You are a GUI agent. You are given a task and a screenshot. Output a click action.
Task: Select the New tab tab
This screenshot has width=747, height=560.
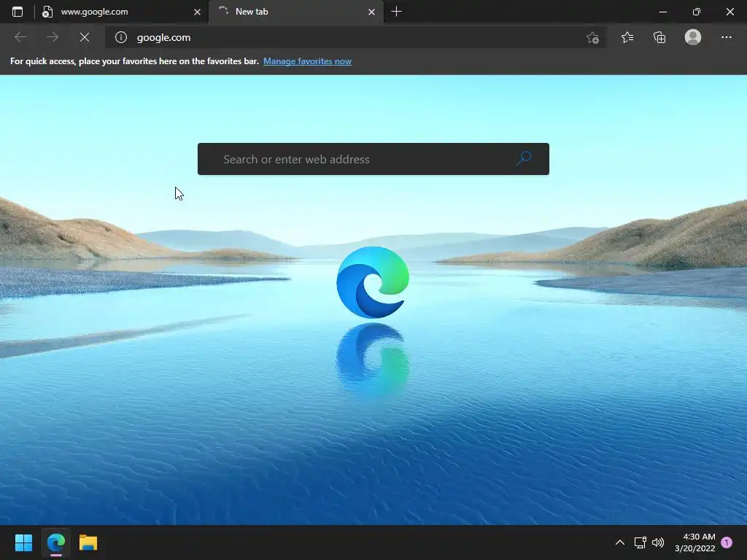pyautogui.click(x=295, y=12)
